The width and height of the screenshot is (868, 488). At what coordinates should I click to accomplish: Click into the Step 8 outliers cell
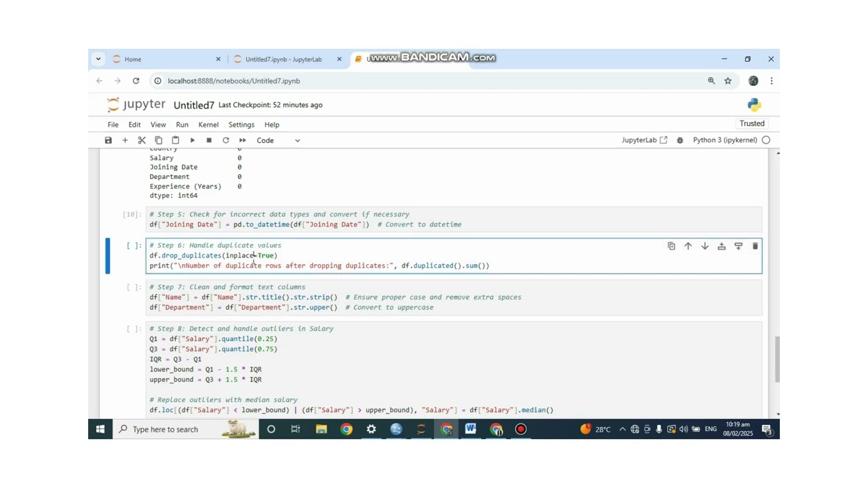(454, 369)
